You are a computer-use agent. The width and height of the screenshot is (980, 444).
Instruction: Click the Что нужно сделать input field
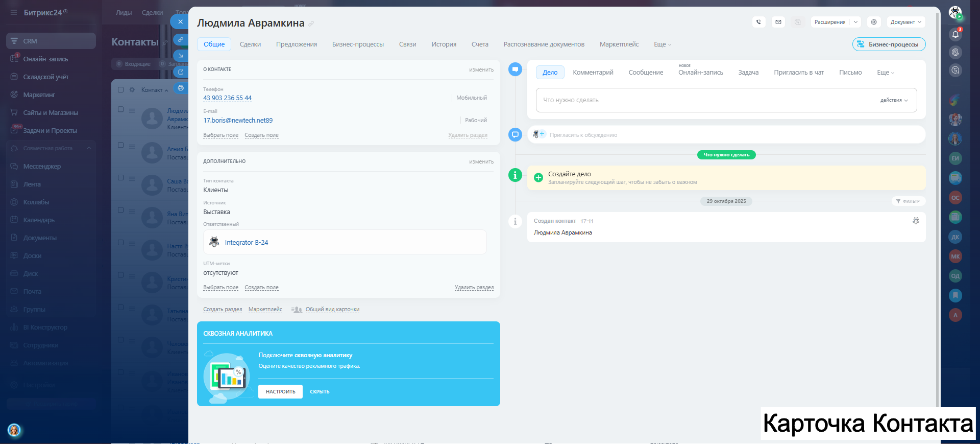[704, 100]
